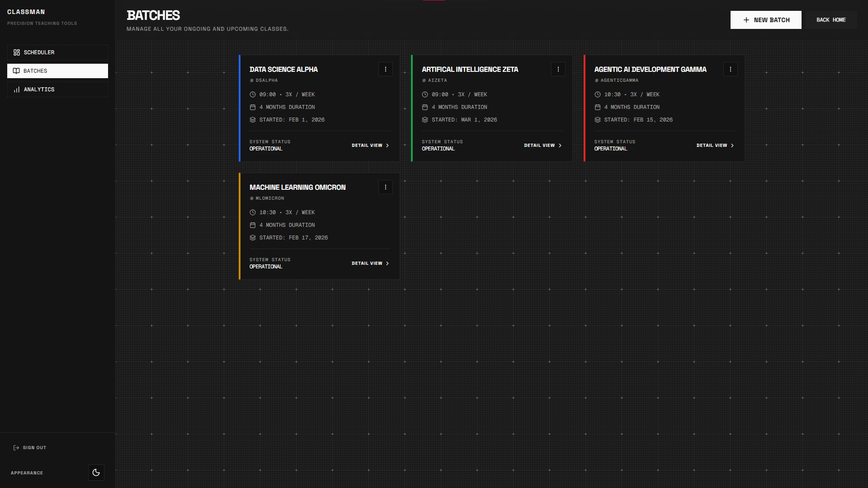The width and height of the screenshot is (868, 488).
Task: Open Detail View for Artifical Intelligence Zeta
Action: pyautogui.click(x=542, y=145)
